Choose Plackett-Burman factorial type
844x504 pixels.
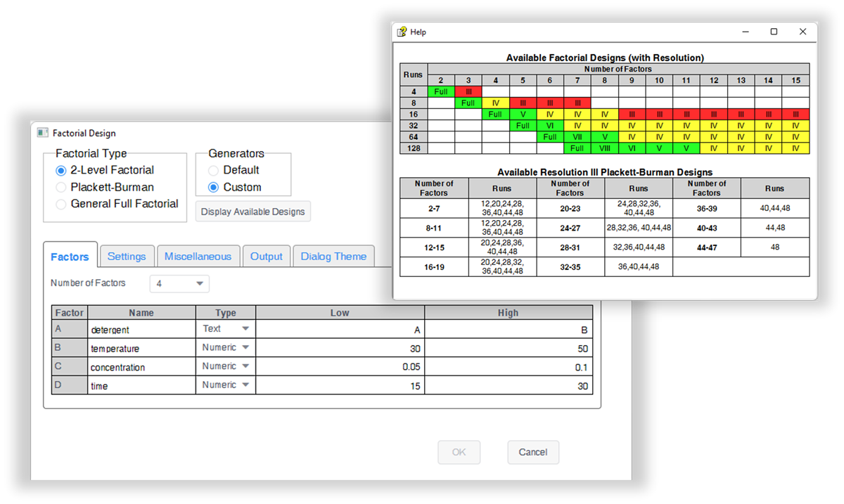point(61,187)
